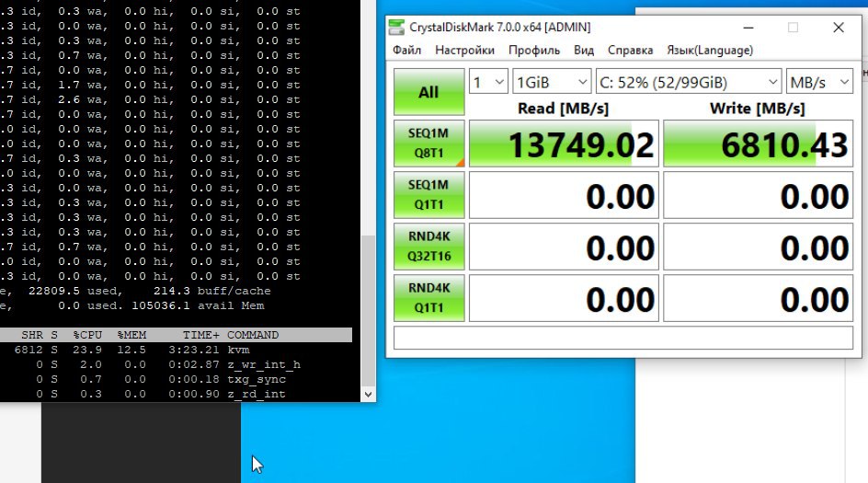
Task: Click SEQ1M Q1T1 write value 0.00
Action: coord(759,195)
